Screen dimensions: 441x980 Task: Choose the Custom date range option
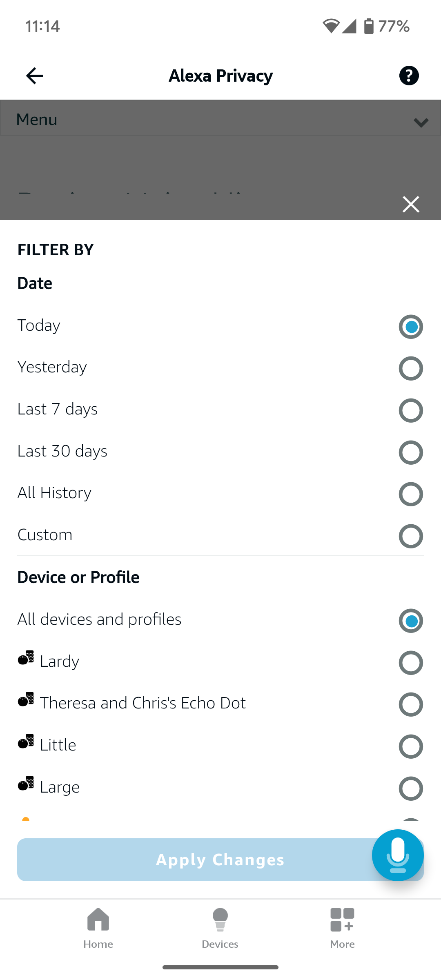tap(411, 536)
